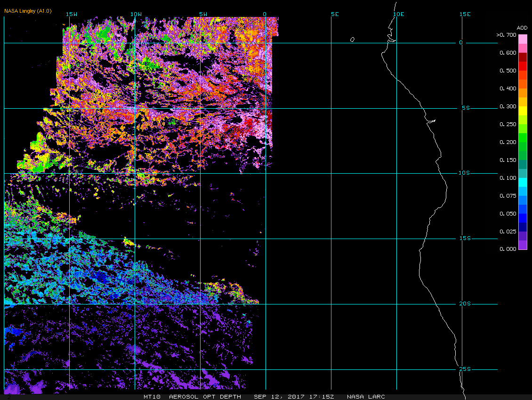Select the 15W longitude label

click(x=71, y=14)
